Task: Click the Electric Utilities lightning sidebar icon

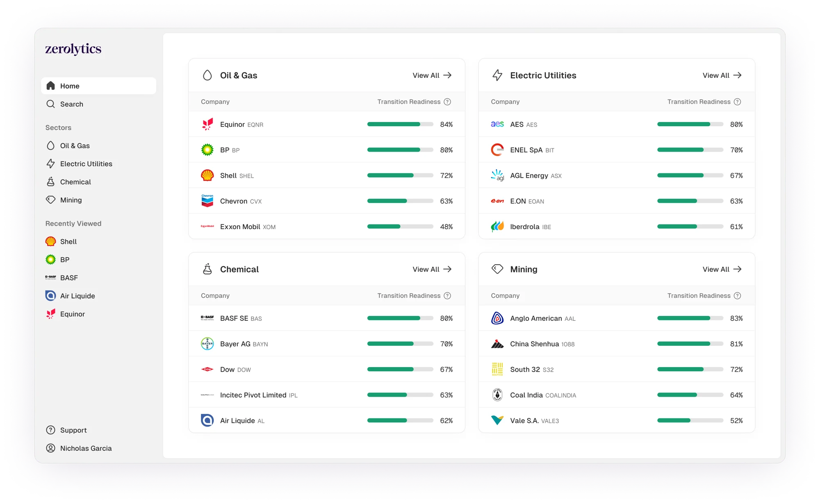Action: tap(50, 164)
